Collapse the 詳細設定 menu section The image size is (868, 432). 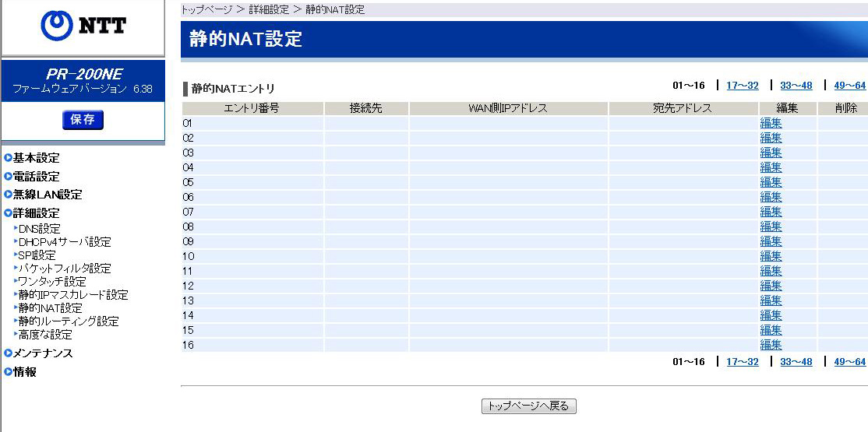click(36, 212)
